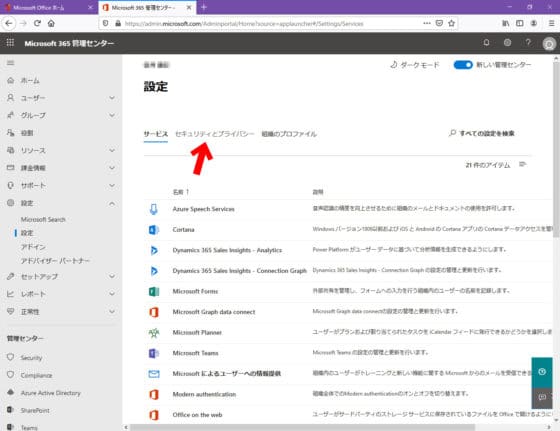Open the help question mark icon
Screen dimensions: 560x431
click(x=528, y=43)
